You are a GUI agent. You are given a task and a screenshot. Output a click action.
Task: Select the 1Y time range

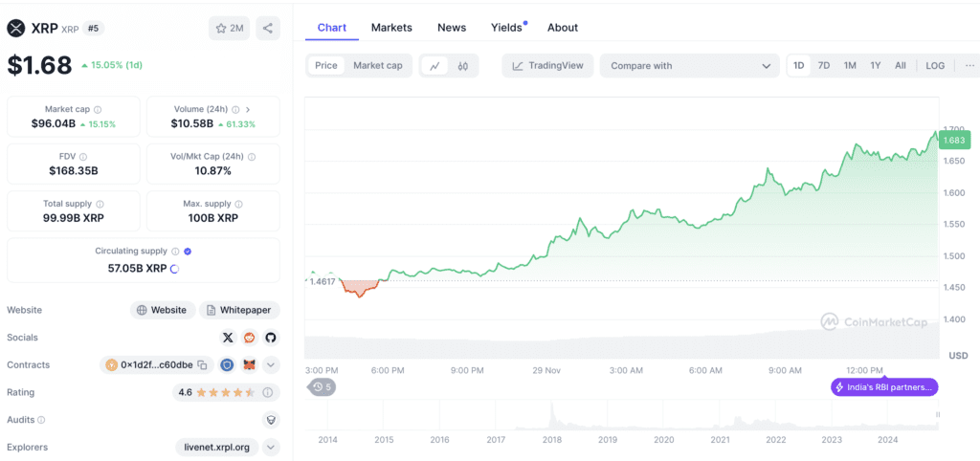pos(875,66)
